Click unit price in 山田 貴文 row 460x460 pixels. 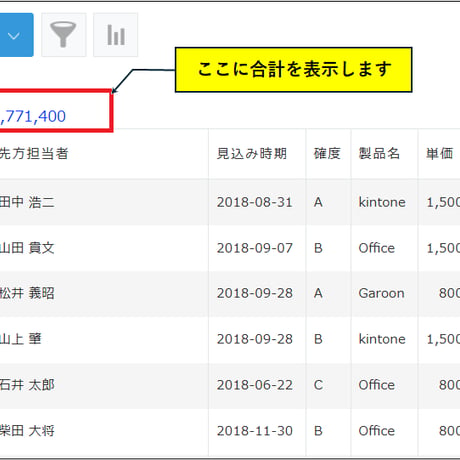[x=443, y=248]
